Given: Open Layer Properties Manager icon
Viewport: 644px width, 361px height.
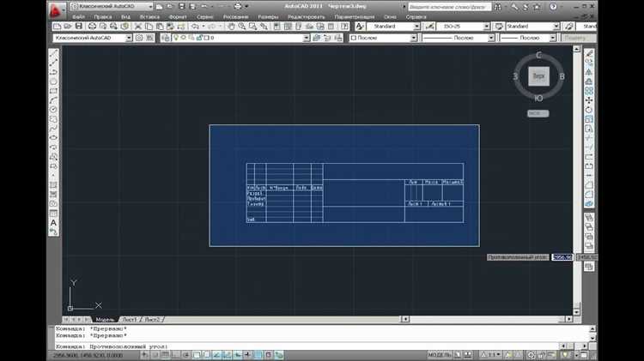Looking at the screenshot, I should click(166, 38).
